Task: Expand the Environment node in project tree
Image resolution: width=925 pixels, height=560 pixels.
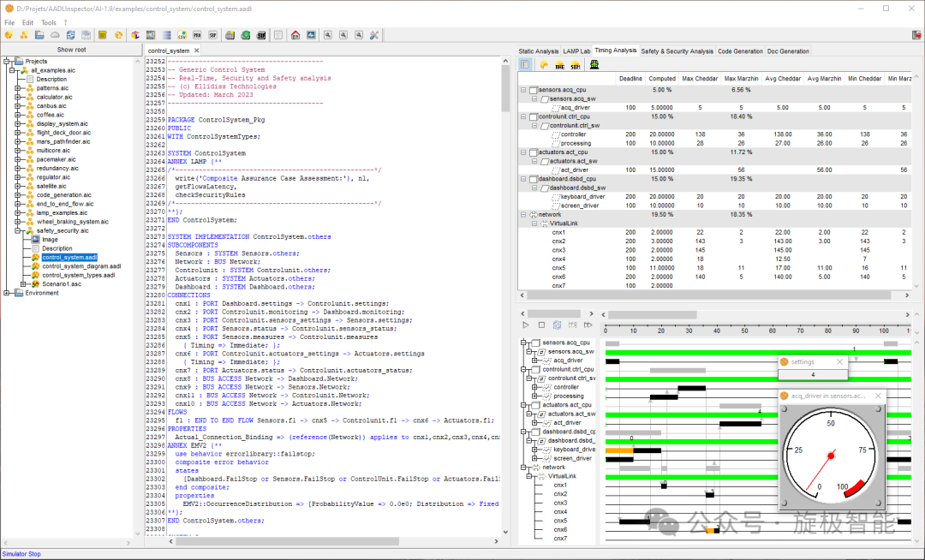Action: tap(8, 293)
